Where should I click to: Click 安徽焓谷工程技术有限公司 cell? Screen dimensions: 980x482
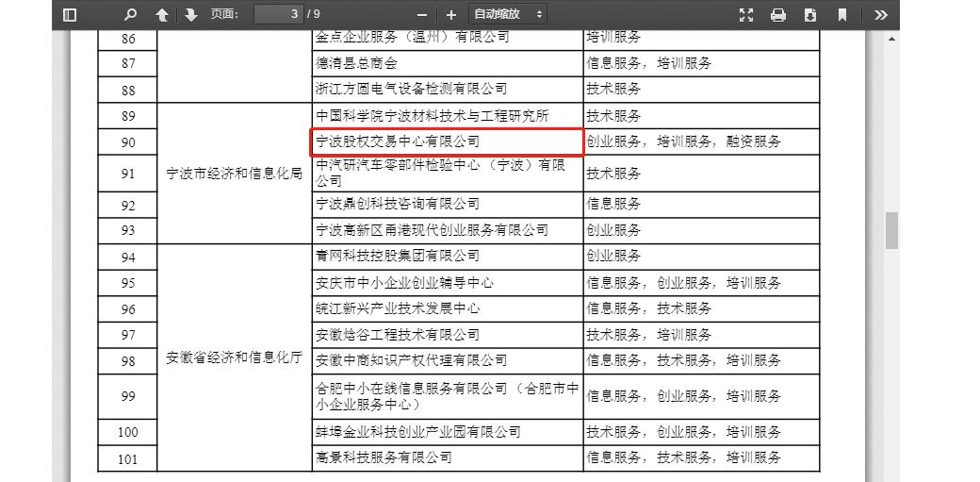448,335
